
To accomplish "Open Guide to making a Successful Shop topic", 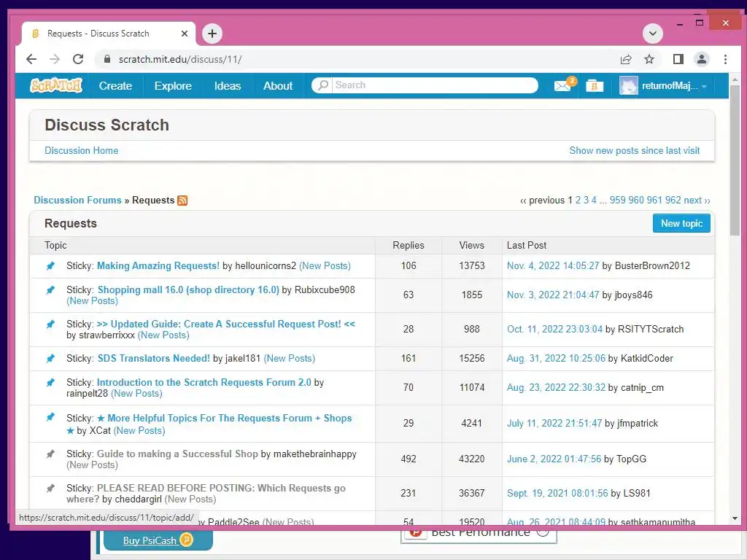I will point(177,454).
